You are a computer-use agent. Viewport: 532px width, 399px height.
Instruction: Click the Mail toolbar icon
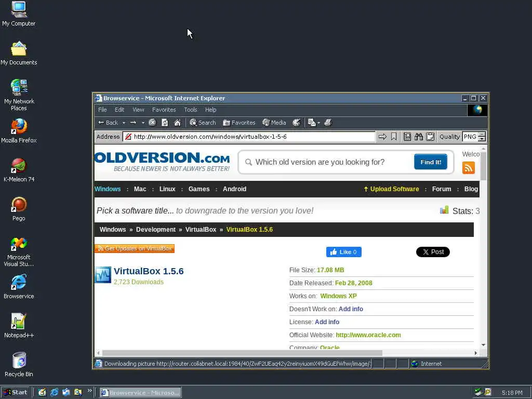[312, 123]
